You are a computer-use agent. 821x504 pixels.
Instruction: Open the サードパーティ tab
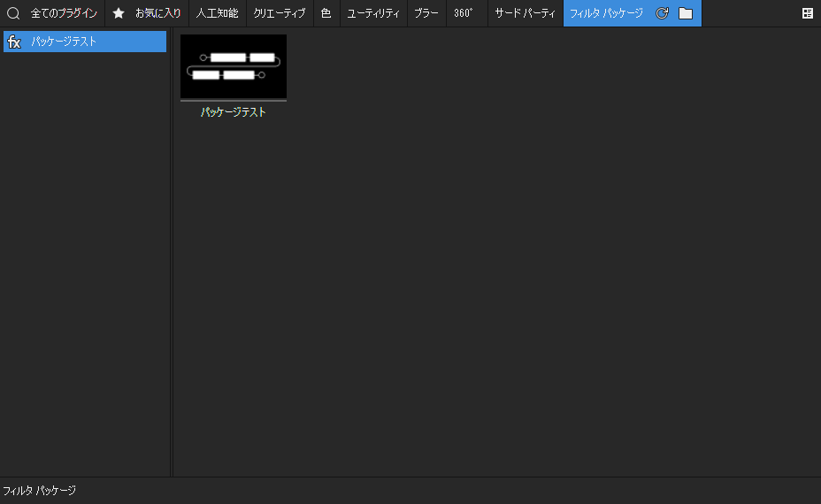click(x=525, y=13)
